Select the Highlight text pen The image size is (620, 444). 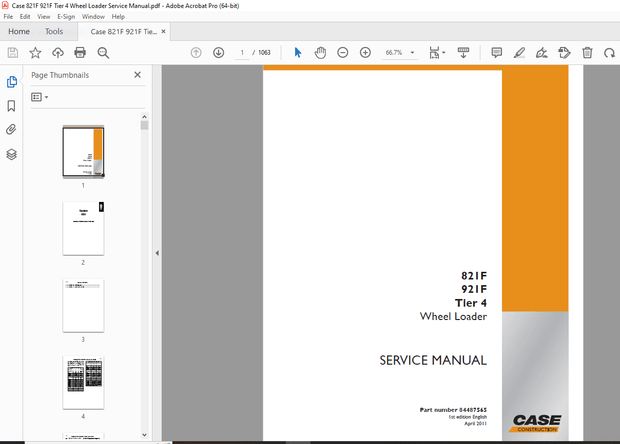coord(519,53)
